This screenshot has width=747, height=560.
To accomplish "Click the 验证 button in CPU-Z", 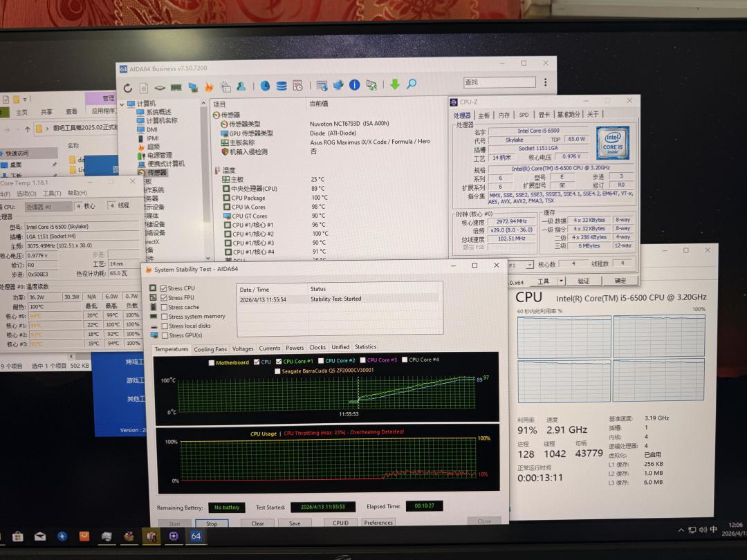I will point(584,281).
